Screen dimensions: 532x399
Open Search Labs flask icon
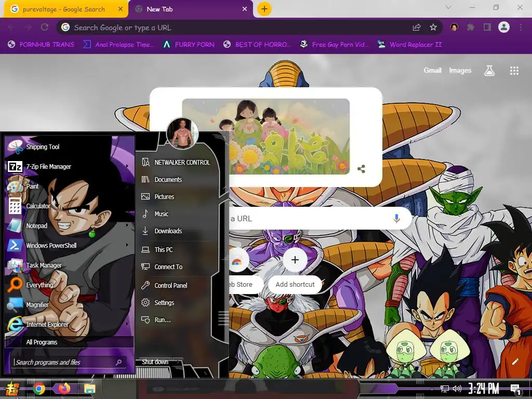(489, 71)
